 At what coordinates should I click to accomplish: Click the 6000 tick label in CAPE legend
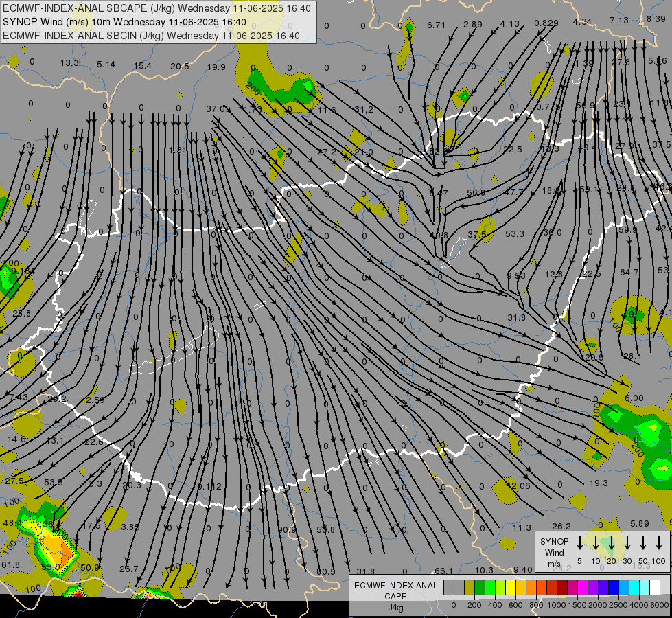point(659,605)
